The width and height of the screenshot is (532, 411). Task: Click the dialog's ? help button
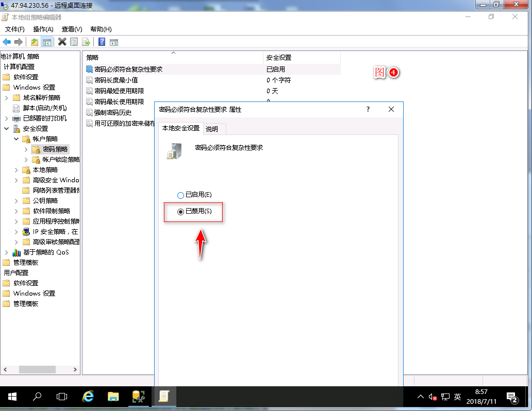point(368,109)
